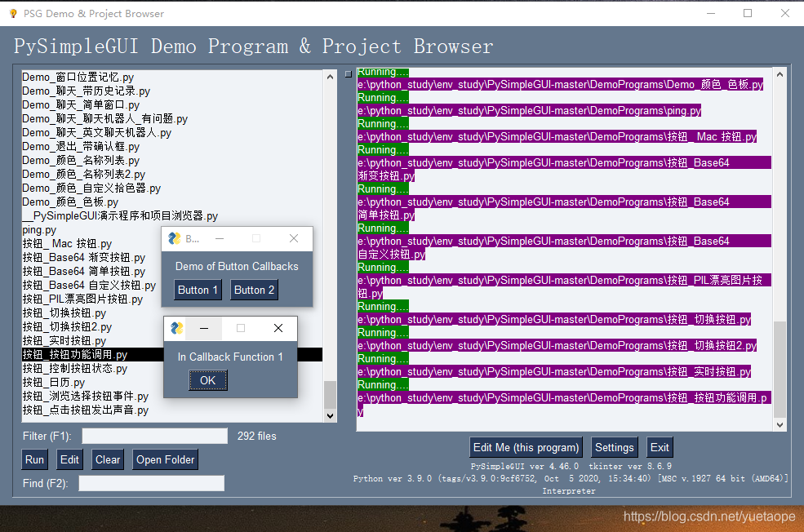804x532 pixels.
Task: Click the Edit button below the file list
Action: (x=69, y=459)
